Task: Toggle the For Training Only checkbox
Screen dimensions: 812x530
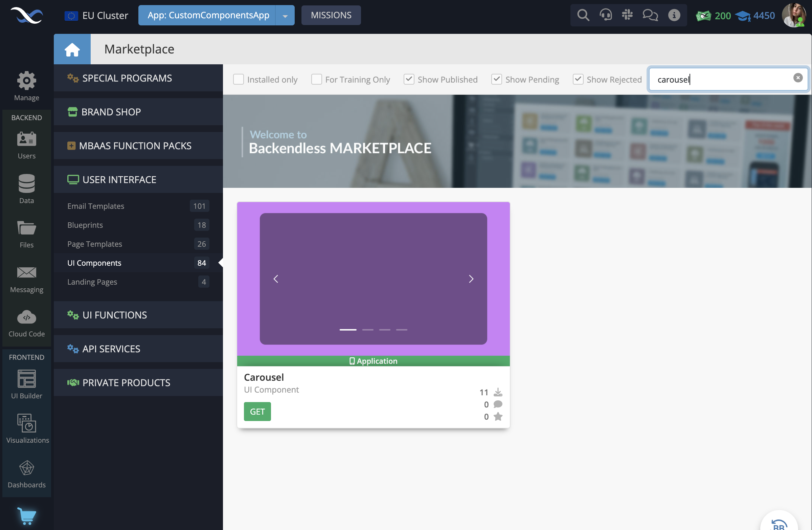Action: click(x=316, y=79)
